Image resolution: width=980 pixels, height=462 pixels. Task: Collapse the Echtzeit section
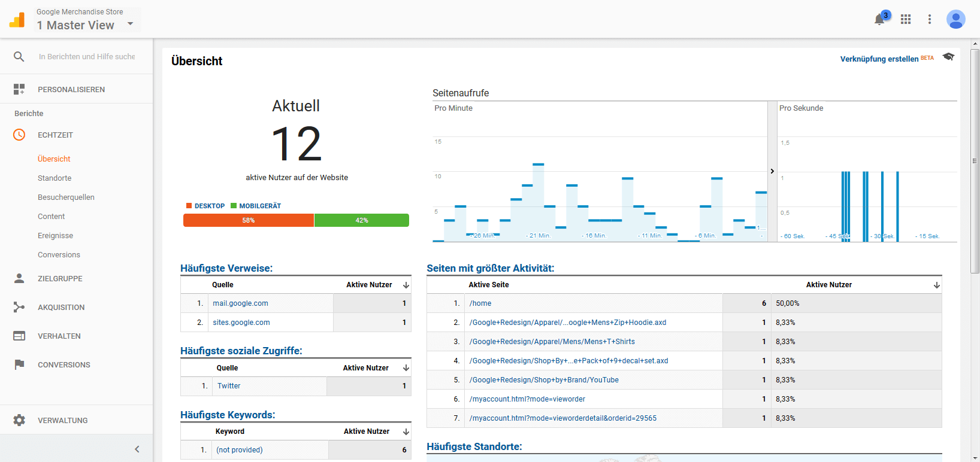tap(55, 135)
